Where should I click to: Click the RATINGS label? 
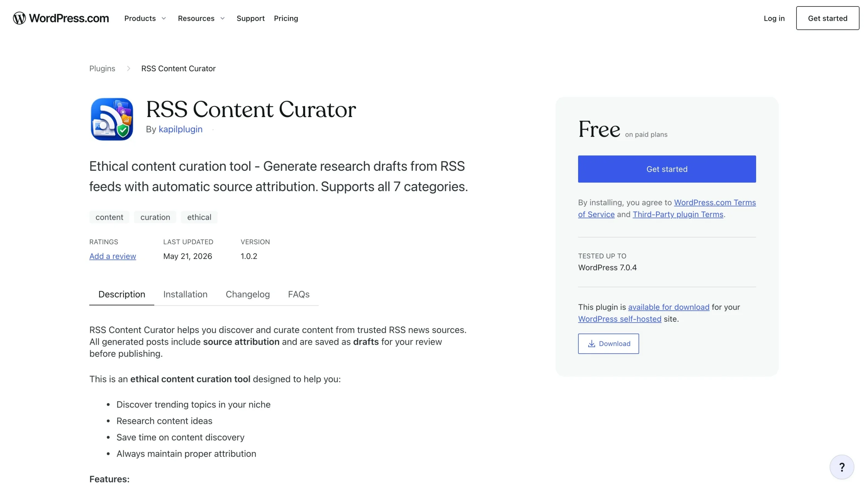tap(103, 242)
